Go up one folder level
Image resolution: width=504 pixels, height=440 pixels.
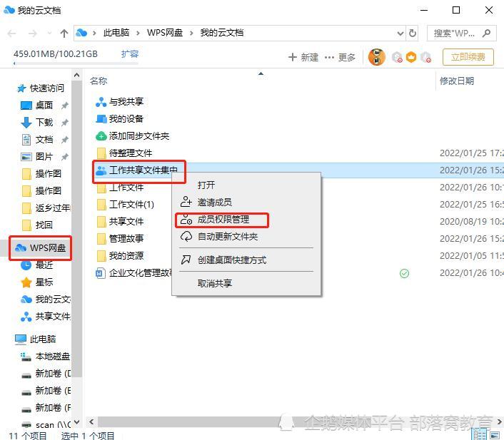(64, 33)
